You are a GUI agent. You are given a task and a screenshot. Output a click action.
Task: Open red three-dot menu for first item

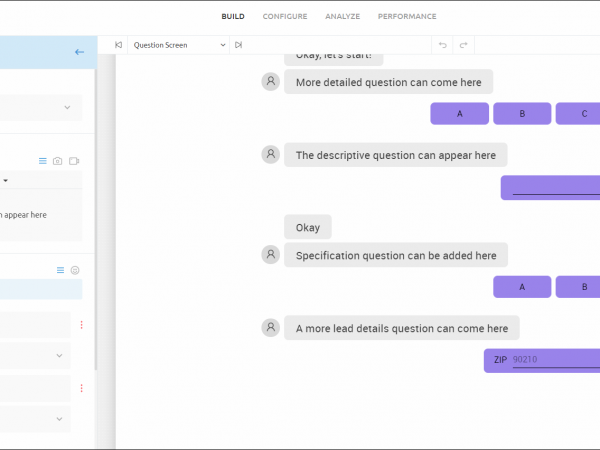click(x=81, y=324)
